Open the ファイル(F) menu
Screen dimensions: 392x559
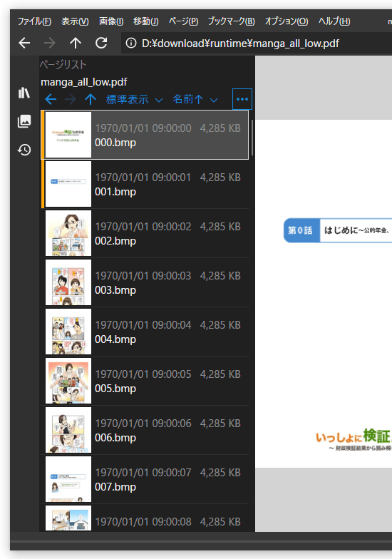click(34, 21)
